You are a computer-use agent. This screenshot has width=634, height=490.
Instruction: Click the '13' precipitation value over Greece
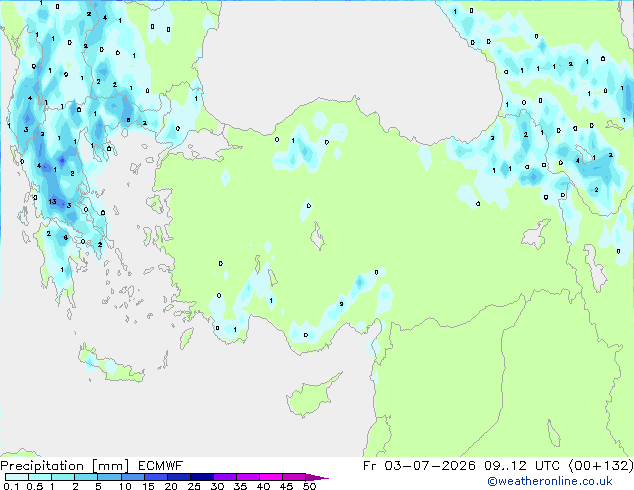coord(53,201)
